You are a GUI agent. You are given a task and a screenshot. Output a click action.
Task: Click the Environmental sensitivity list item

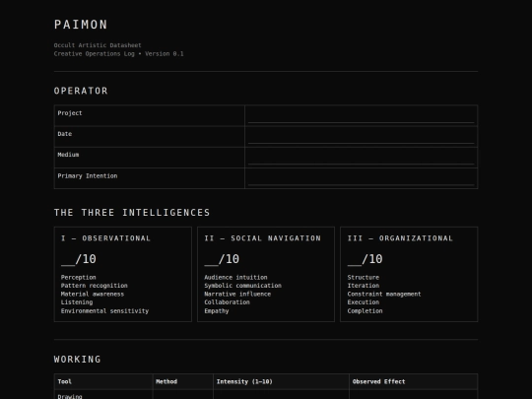point(104,310)
